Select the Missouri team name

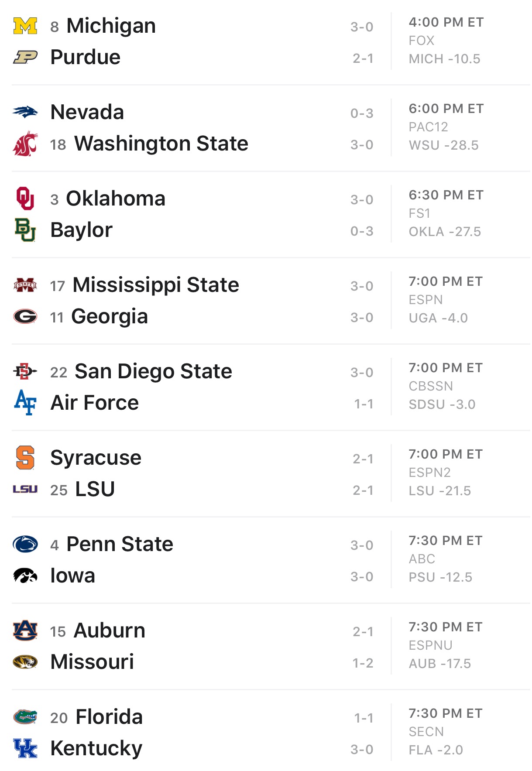pyautogui.click(x=93, y=662)
